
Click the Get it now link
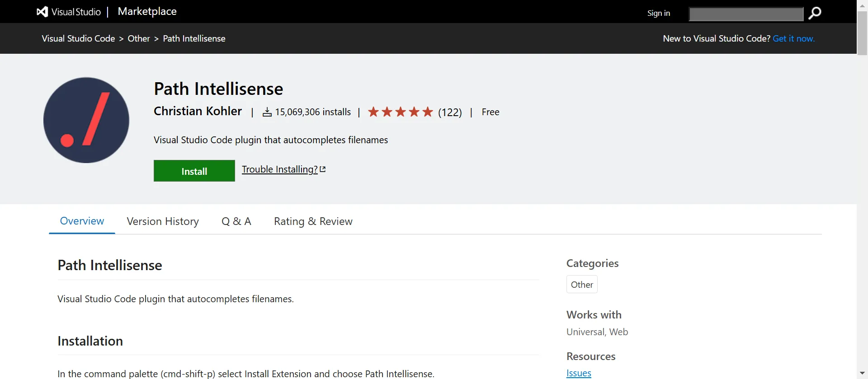click(793, 39)
